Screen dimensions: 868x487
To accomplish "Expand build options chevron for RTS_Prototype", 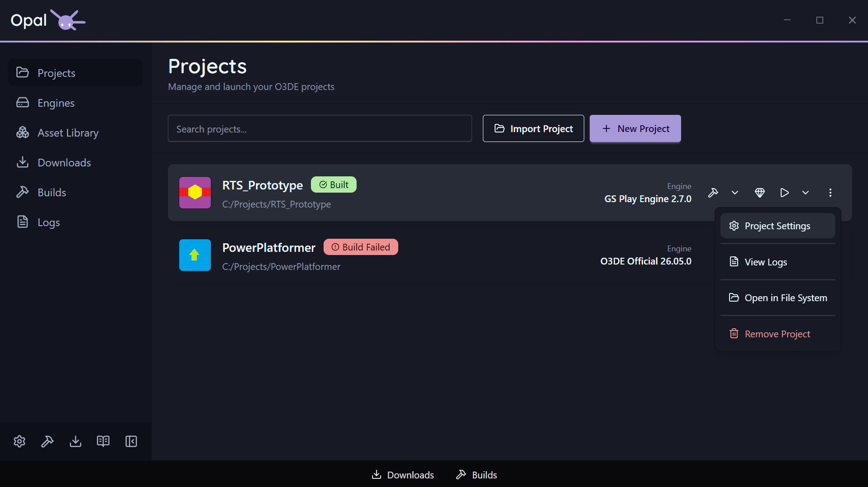I will 735,193.
